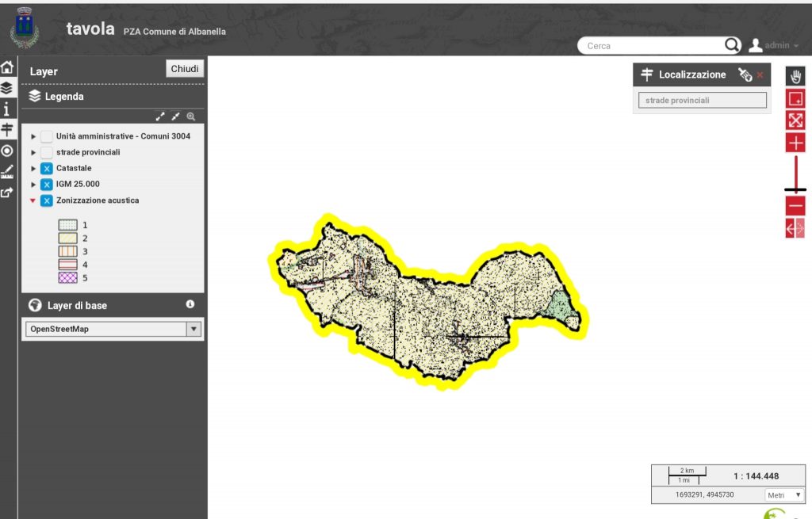Open the info sidebar icon
This screenshot has height=519, width=812.
coord(6,109)
